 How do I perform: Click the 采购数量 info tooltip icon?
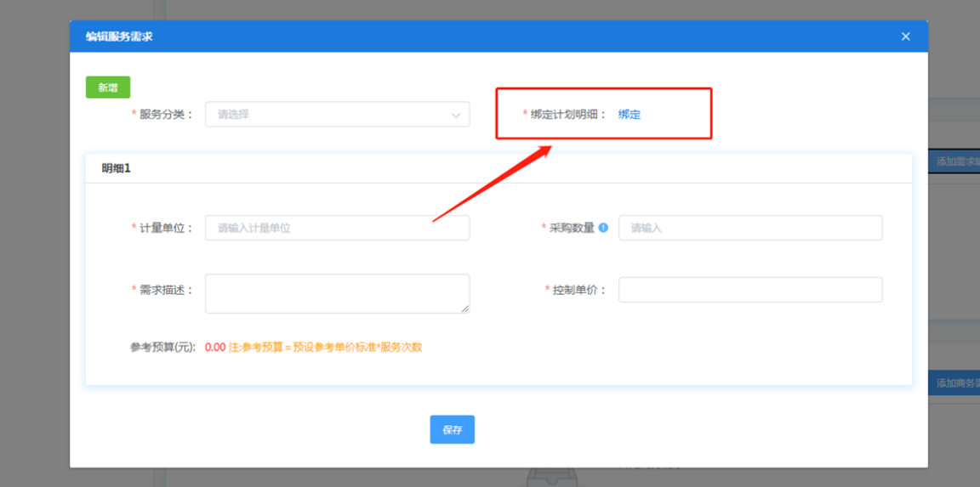(x=603, y=228)
